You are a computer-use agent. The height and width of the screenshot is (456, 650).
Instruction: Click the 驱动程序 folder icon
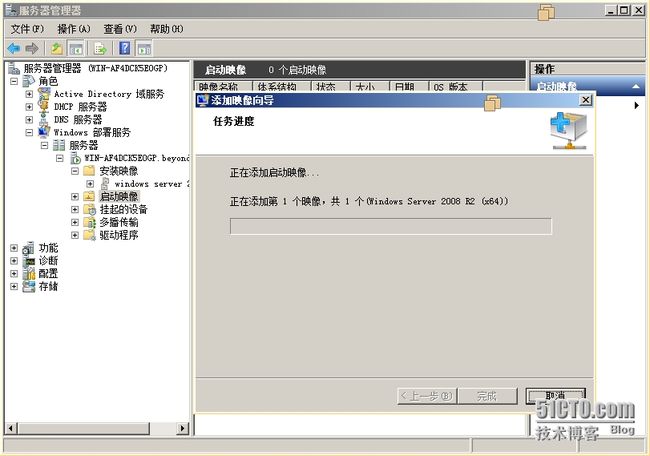90,235
